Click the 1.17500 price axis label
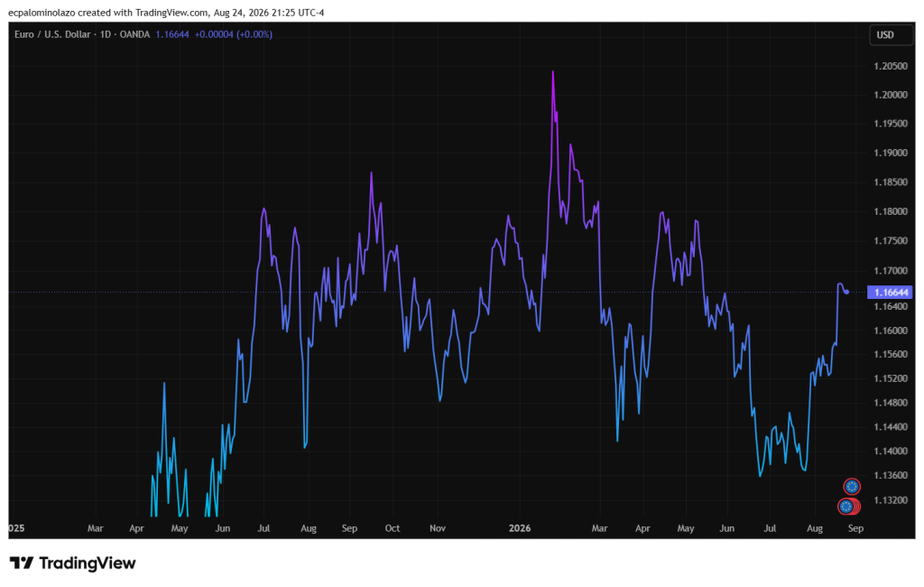 [x=891, y=241]
